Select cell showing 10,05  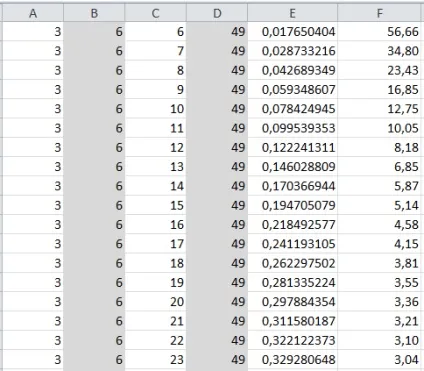click(379, 128)
